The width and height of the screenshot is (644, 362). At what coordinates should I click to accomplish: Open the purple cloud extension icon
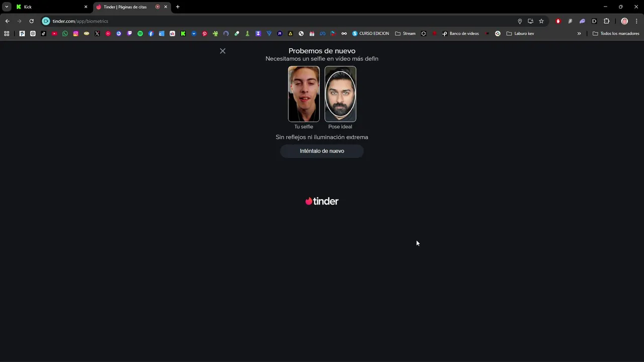tap(582, 21)
